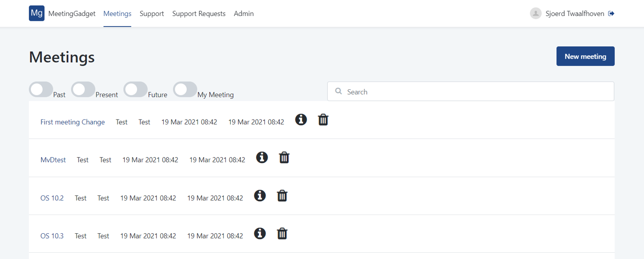Click the logout icon beside Sjoerd Twaalfhoven

point(612,14)
